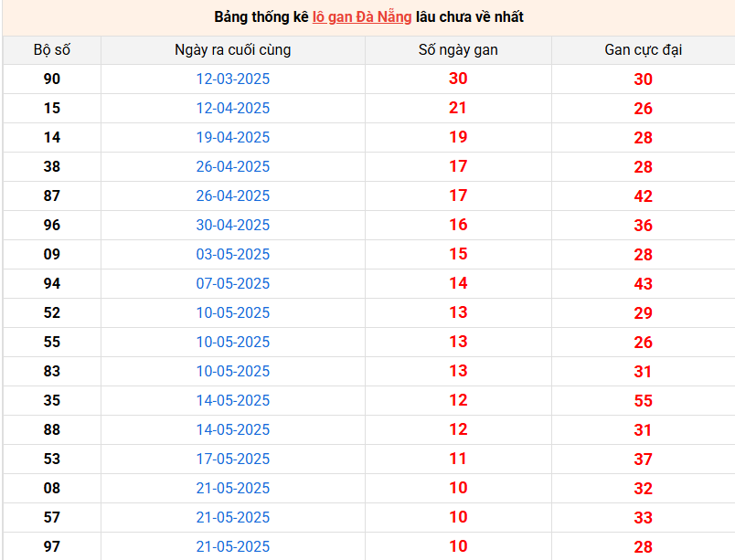Open the 07-05-2025 date for number 94
Screen dimensions: 735x560
coord(233,284)
